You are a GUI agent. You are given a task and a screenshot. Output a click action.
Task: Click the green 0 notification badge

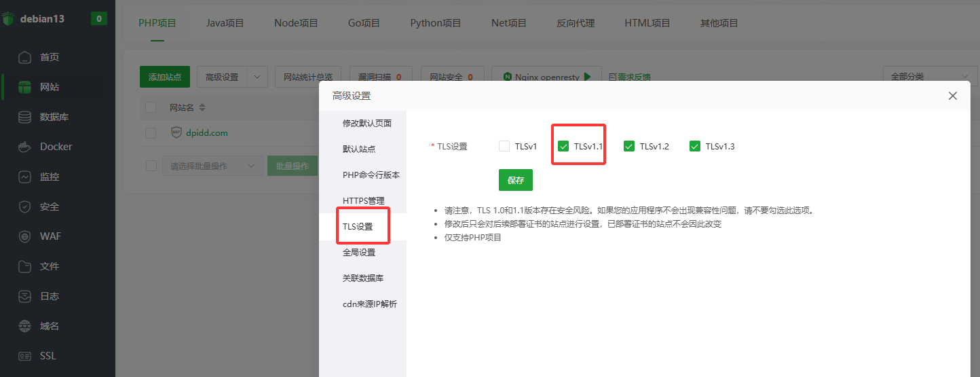[x=98, y=18]
